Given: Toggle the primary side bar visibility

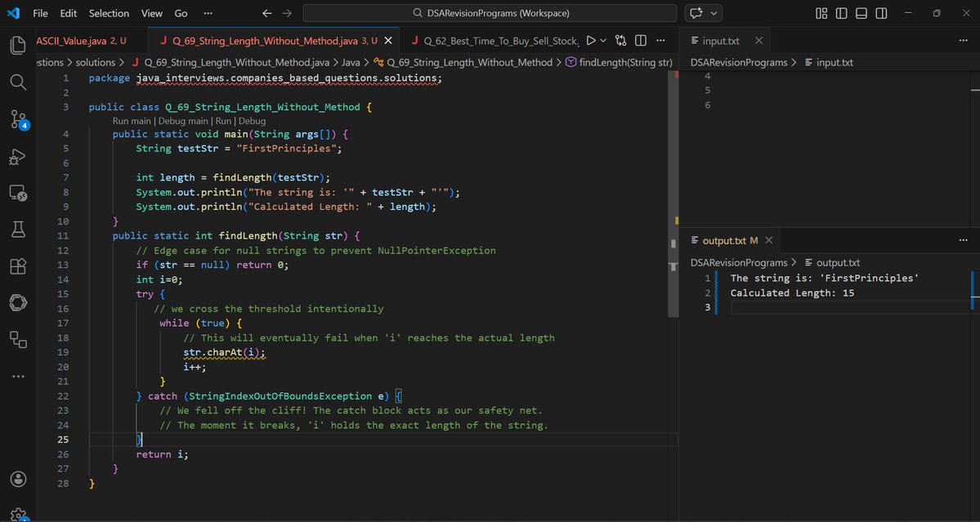Looking at the screenshot, I should click(841, 13).
